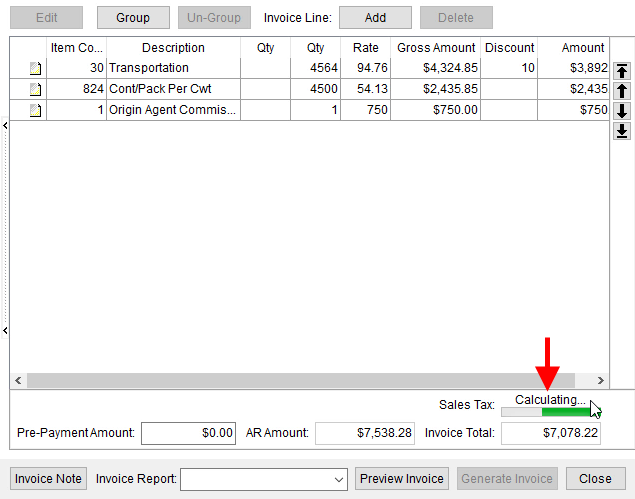Close the invoice window
Screen dimensions: 635x499
click(595, 479)
